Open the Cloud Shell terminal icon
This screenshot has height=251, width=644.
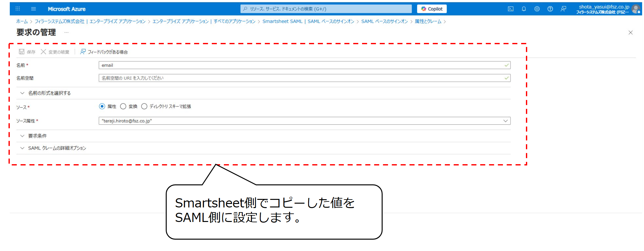click(510, 9)
